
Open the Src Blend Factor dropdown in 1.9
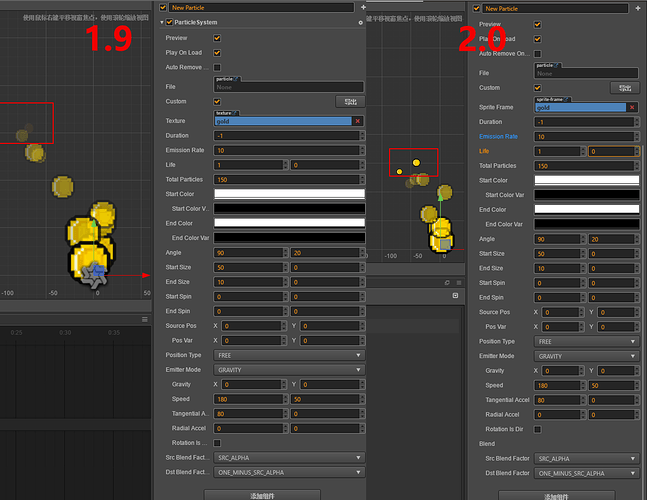(x=289, y=458)
